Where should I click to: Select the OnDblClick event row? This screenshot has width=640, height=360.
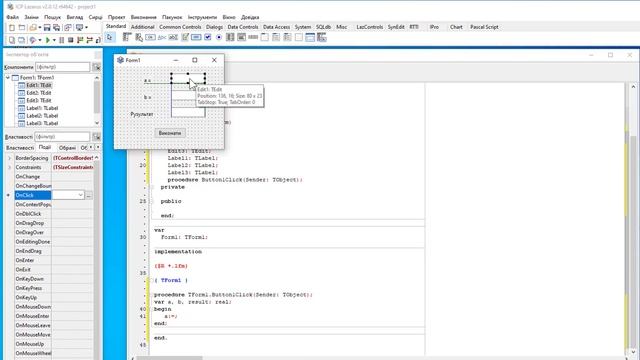(53, 214)
